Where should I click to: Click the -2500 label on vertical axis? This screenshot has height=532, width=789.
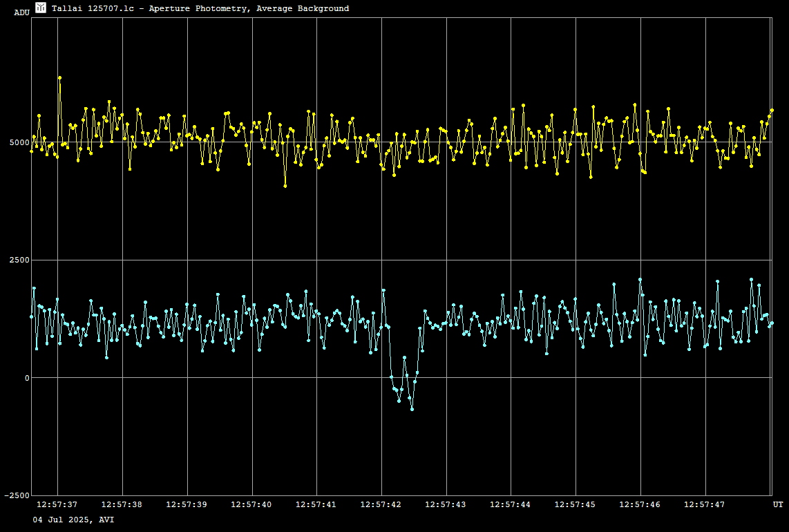pyautogui.click(x=17, y=495)
